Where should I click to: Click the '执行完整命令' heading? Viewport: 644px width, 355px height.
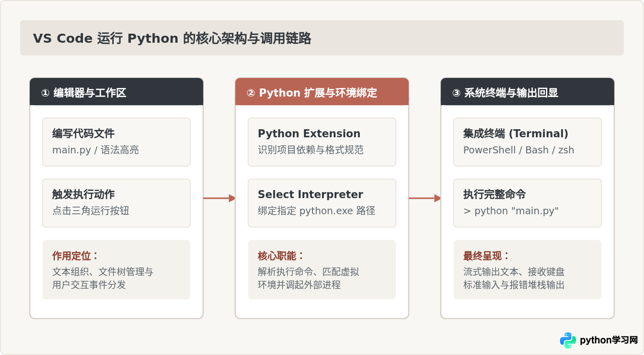click(x=495, y=195)
